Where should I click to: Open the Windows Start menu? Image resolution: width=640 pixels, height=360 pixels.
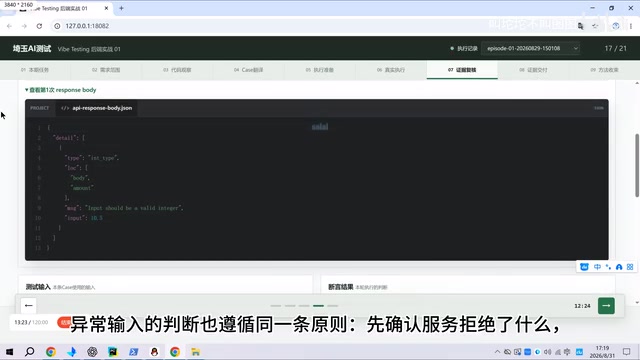coord(9,351)
